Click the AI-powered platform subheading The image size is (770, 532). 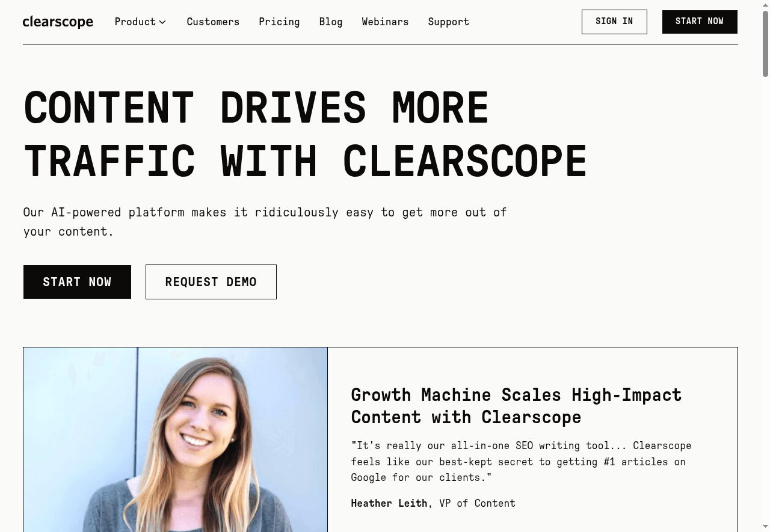pyautogui.click(x=265, y=221)
